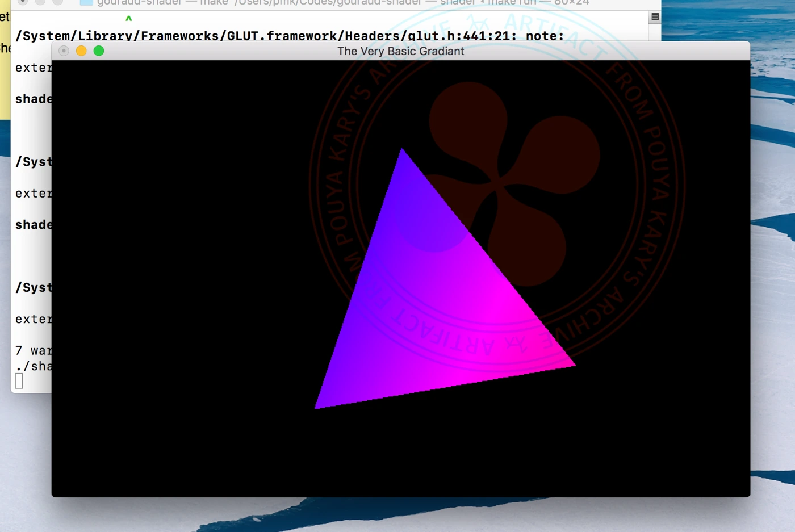Click the terminal window's close button
The width and height of the screenshot is (795, 532).
point(23,2)
